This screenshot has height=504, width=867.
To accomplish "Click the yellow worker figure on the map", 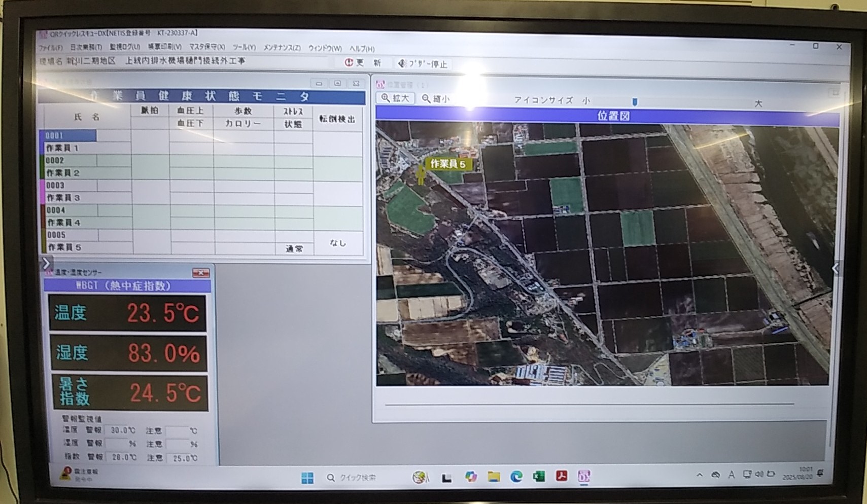I will [421, 175].
